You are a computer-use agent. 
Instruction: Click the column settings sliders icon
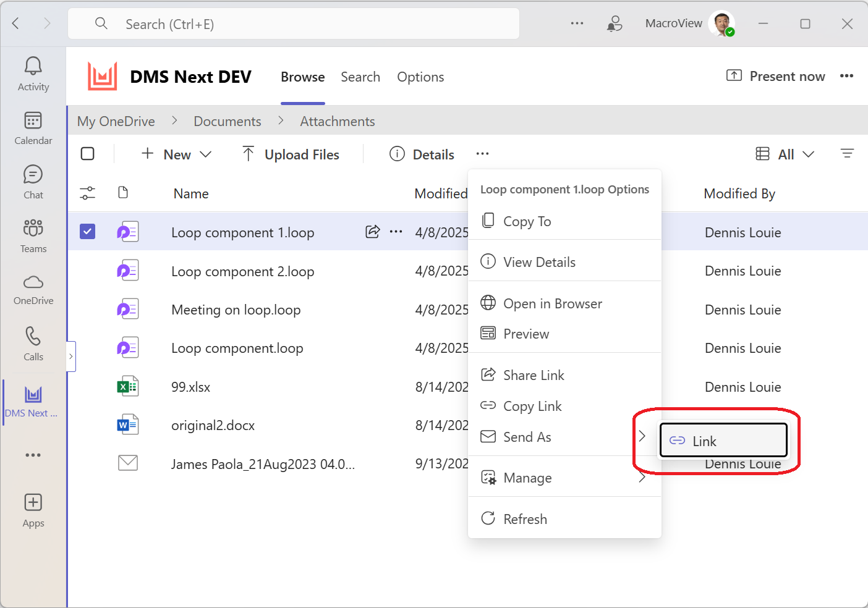click(x=88, y=193)
